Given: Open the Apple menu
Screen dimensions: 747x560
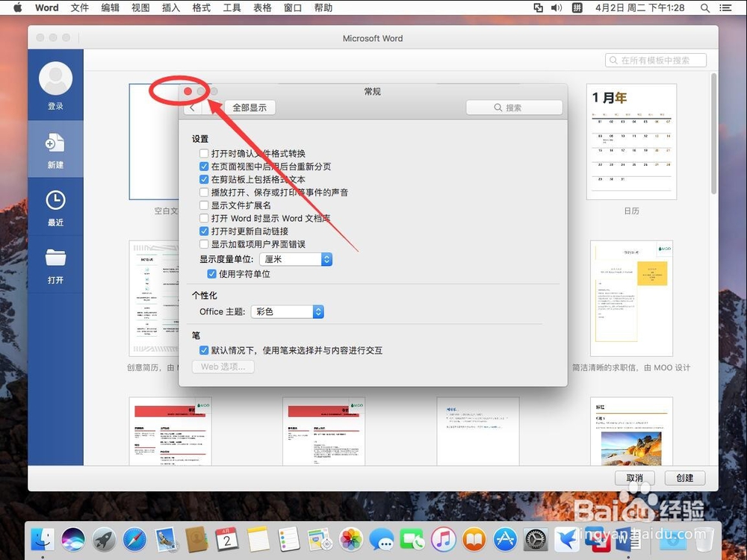Looking at the screenshot, I should (x=18, y=7).
